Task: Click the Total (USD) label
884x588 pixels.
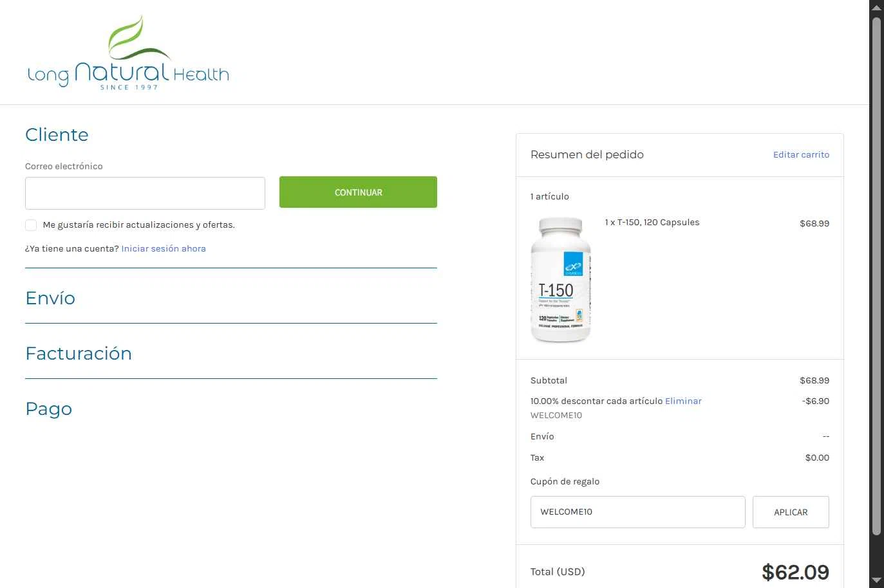Action: point(558,571)
